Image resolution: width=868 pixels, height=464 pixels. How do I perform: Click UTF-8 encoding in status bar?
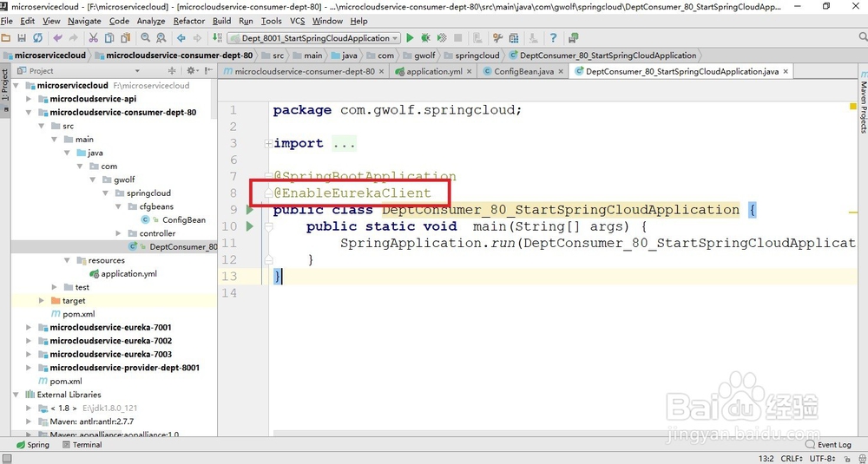point(821,459)
